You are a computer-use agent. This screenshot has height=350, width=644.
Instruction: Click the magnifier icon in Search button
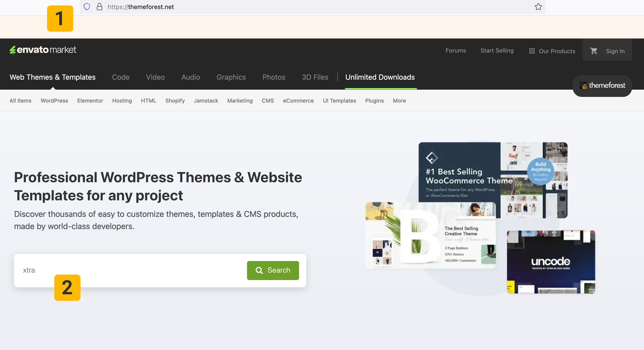tap(259, 270)
